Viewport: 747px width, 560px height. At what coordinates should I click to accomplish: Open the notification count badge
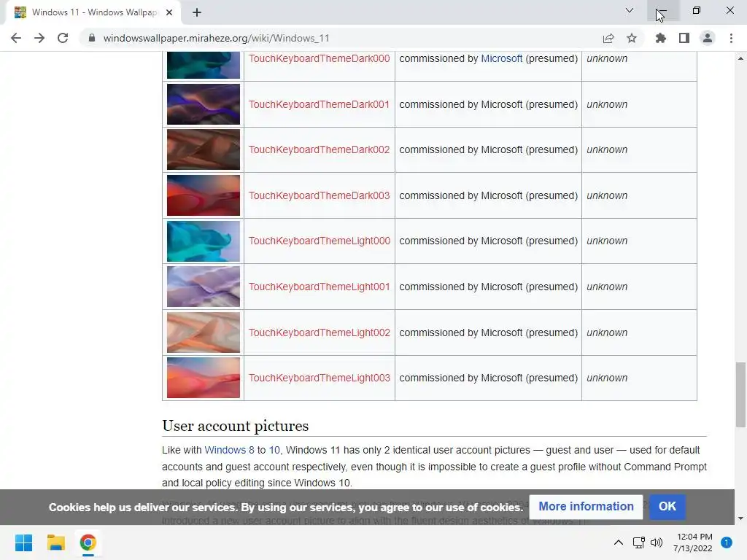[727, 542]
